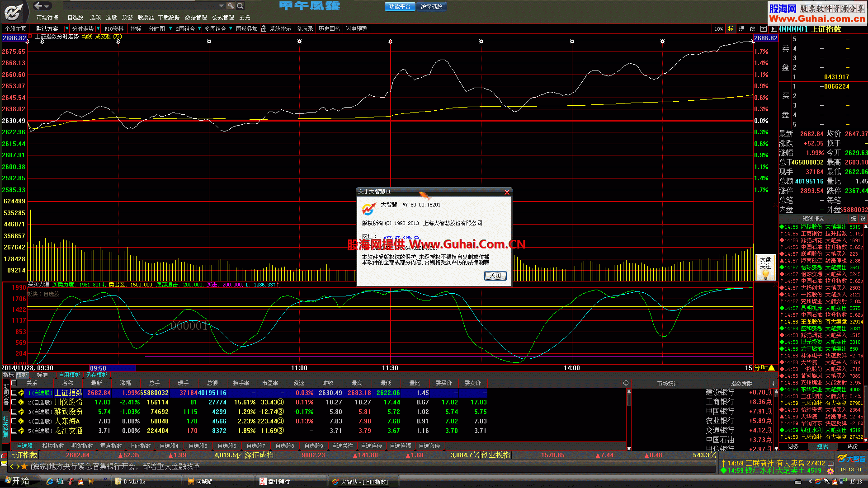This screenshot has height=488, width=868.
Task: Click the 大盘关注 lightbulb icon
Action: click(765, 267)
